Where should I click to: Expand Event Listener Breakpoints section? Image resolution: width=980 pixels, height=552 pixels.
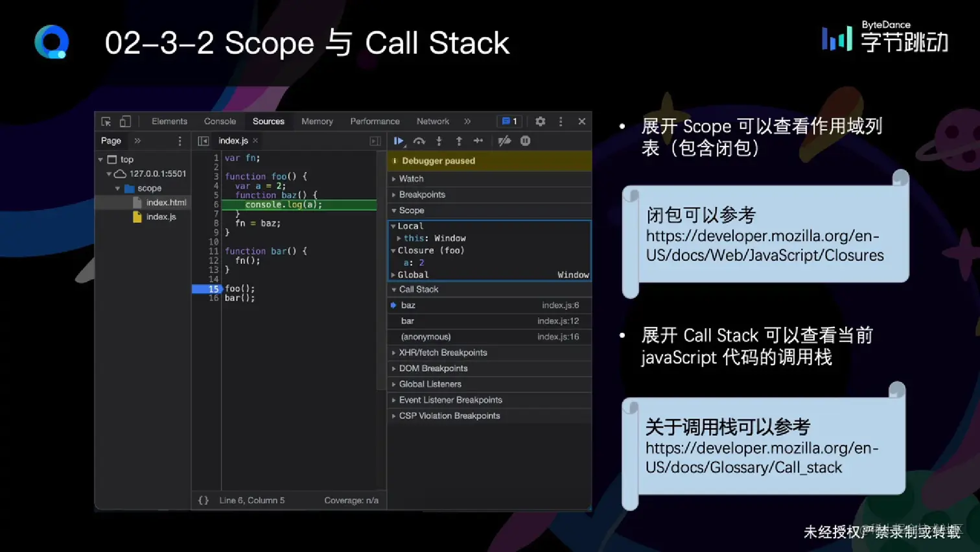[x=489, y=400]
